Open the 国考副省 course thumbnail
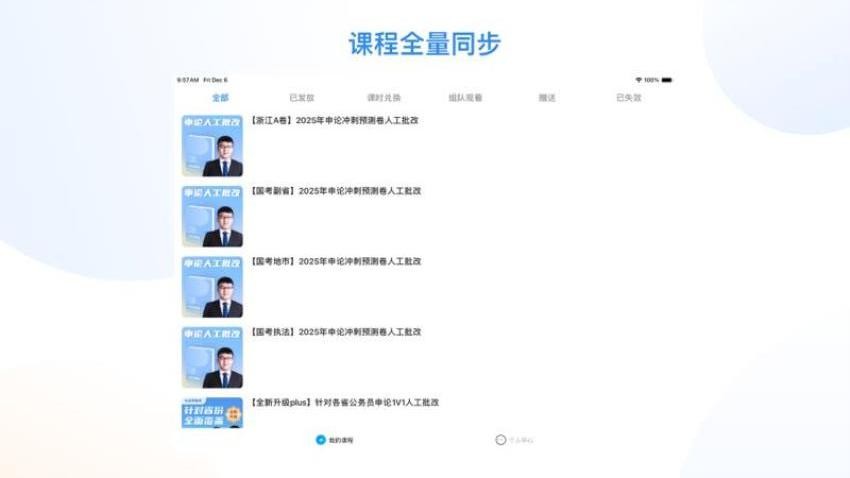 pos(212,216)
